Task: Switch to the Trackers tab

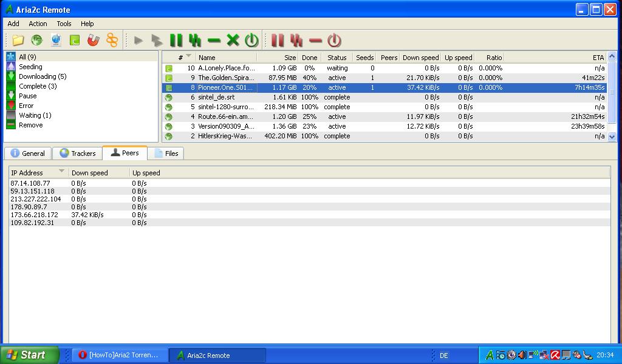Action: point(77,153)
